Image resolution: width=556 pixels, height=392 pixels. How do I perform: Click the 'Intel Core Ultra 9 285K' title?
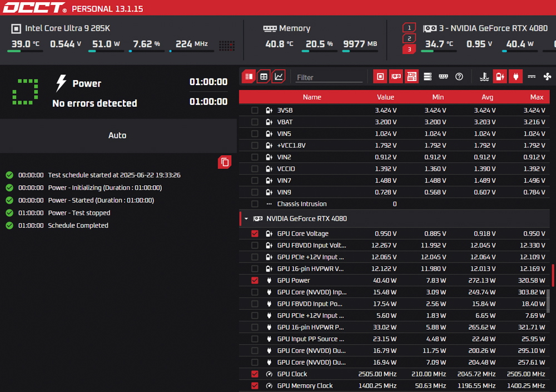(68, 28)
